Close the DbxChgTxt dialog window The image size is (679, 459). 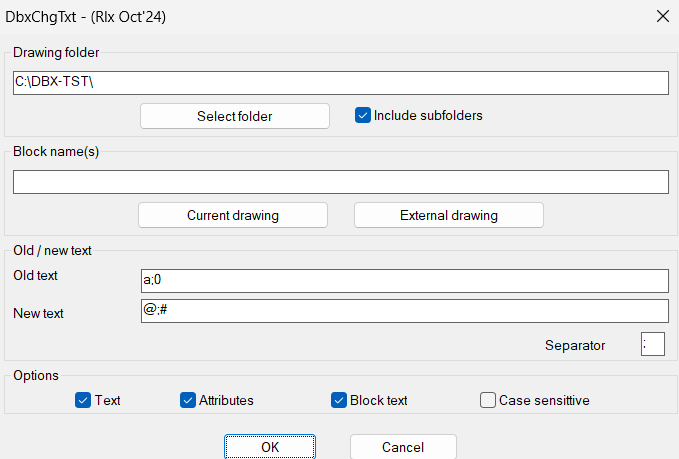click(662, 16)
